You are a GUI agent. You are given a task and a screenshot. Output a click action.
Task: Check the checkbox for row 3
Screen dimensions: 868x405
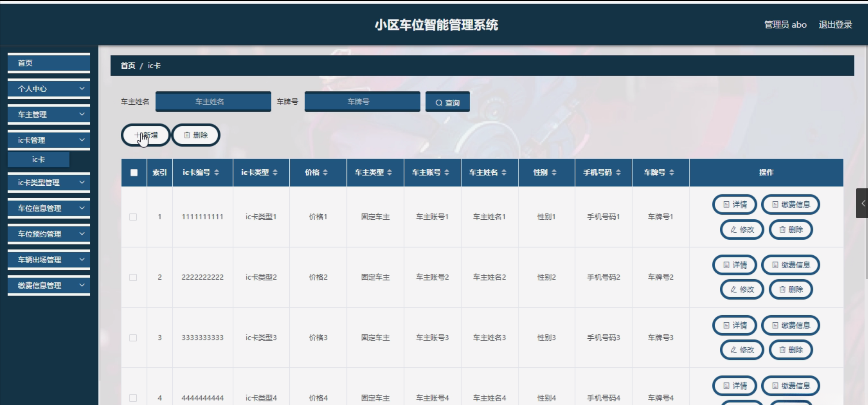click(x=133, y=338)
